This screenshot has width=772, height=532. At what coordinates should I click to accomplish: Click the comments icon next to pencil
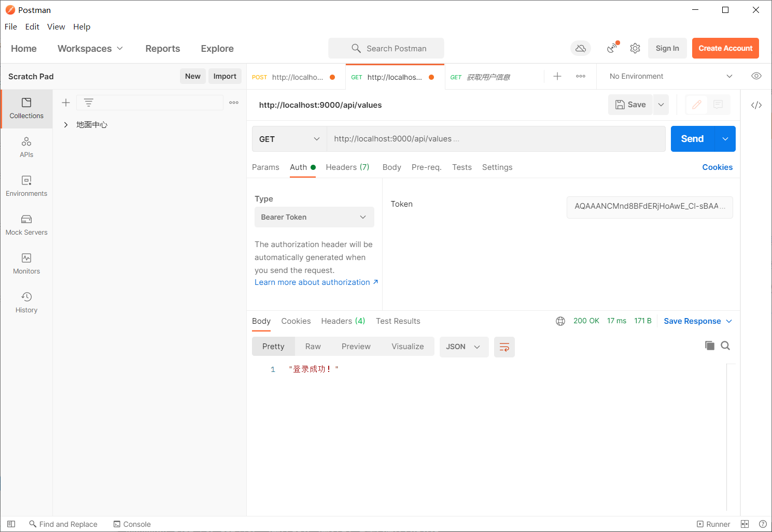718,105
